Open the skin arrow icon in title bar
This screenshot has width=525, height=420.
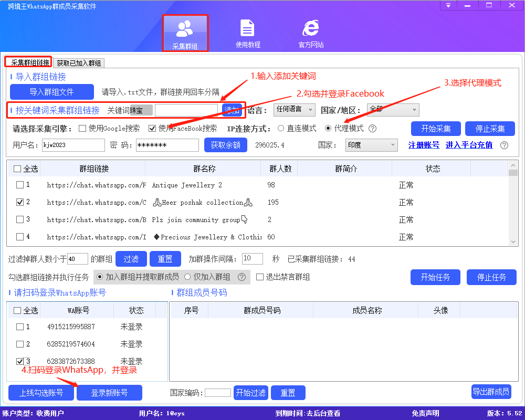(x=448, y=6)
